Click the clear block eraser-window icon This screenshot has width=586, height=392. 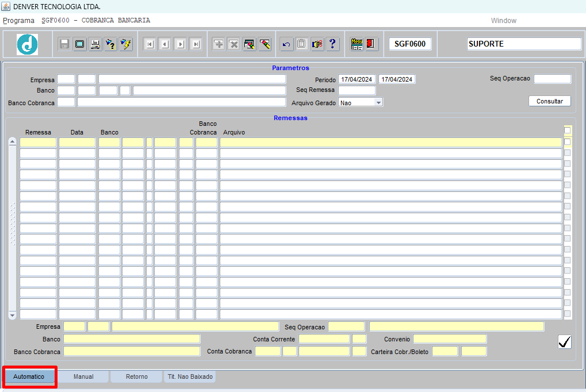pos(250,44)
